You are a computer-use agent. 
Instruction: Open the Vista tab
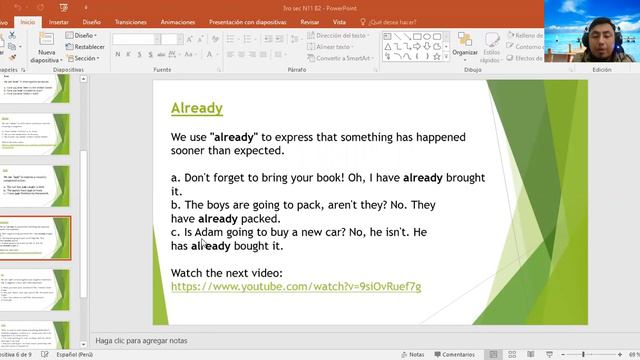tap(339, 22)
